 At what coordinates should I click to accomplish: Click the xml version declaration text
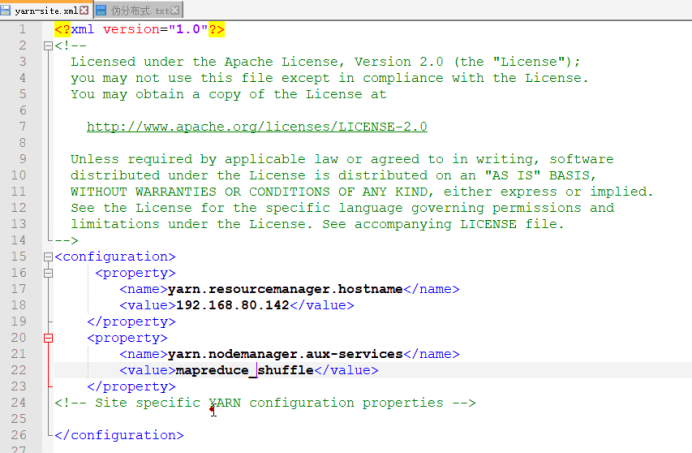tap(139, 30)
